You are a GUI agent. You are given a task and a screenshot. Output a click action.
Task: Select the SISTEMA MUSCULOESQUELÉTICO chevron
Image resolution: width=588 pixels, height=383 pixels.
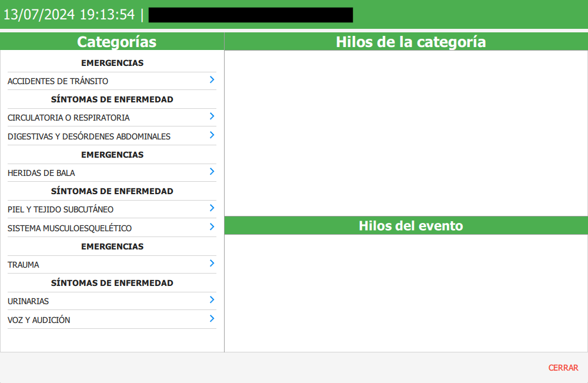click(211, 227)
